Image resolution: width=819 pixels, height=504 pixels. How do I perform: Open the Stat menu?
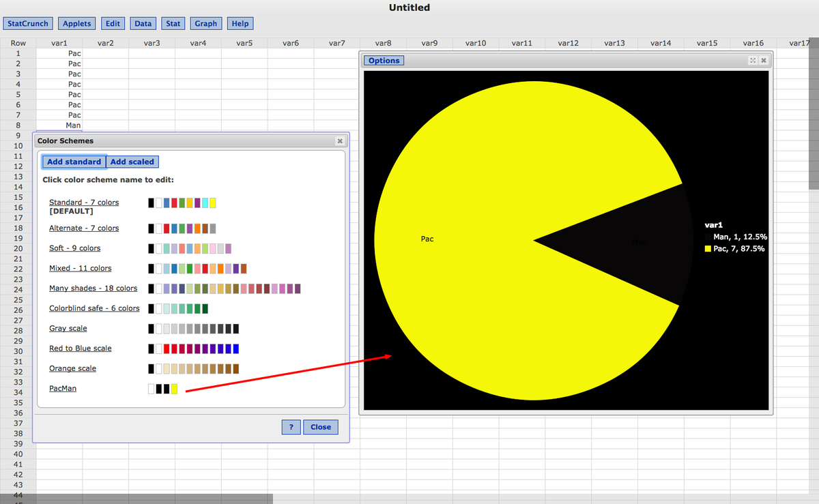point(173,23)
